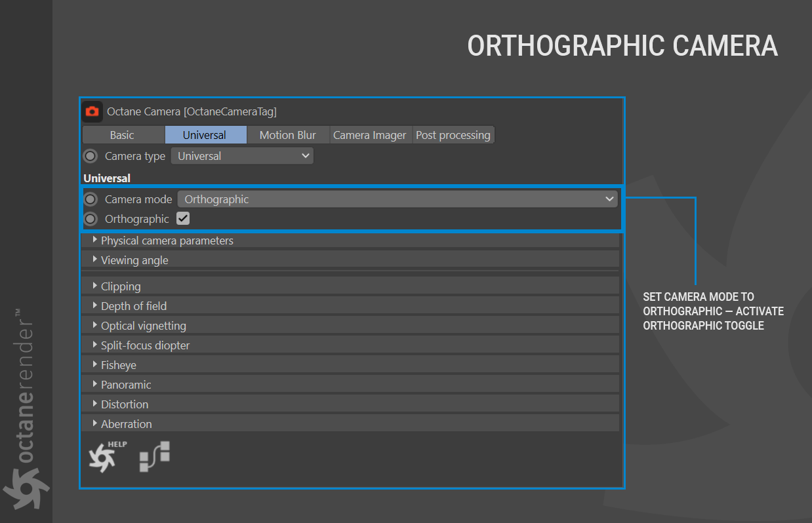Click the Camera type label text

(x=135, y=156)
